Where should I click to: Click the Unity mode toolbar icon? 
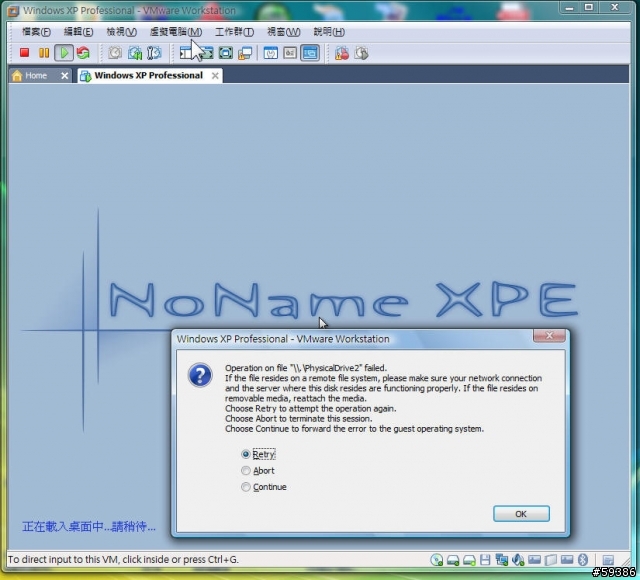[x=245, y=53]
